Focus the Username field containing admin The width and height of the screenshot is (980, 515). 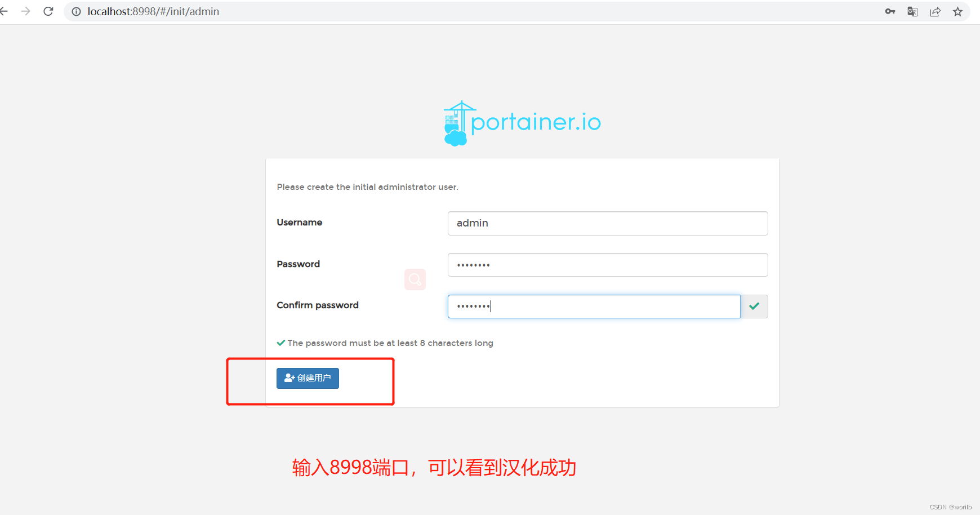pyautogui.click(x=608, y=223)
